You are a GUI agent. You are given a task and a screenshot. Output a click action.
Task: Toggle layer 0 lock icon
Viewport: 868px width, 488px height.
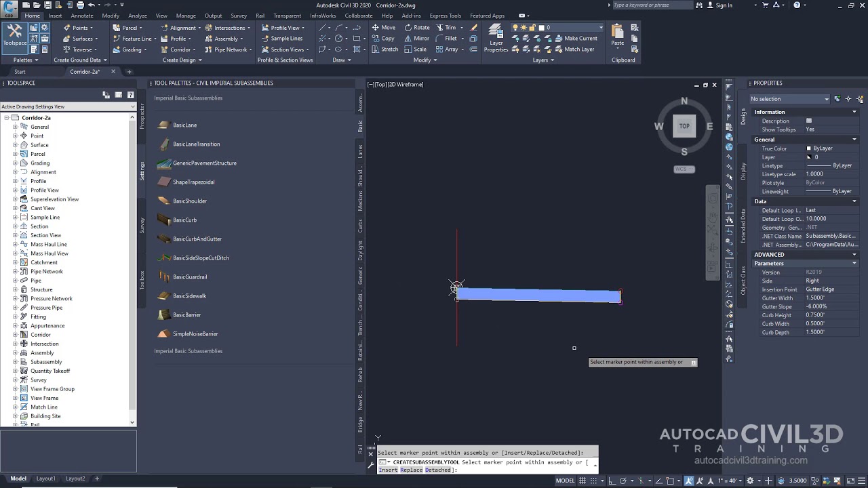tap(533, 28)
